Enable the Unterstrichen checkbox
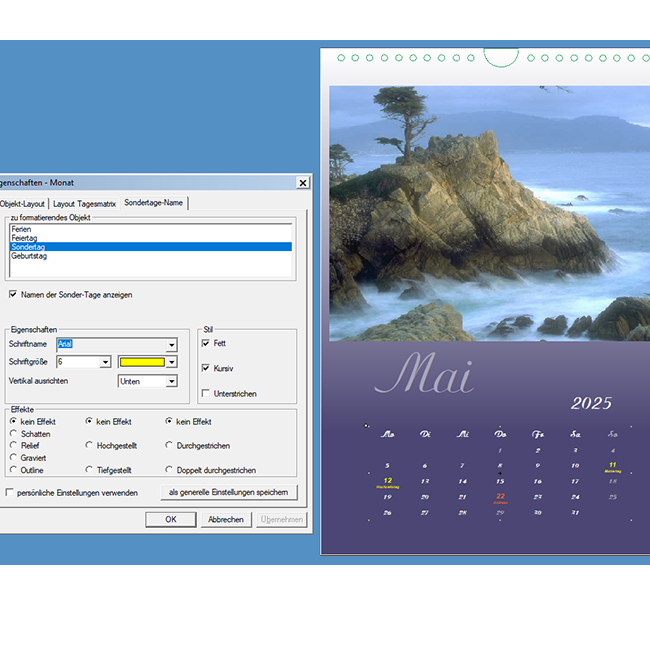 (206, 394)
